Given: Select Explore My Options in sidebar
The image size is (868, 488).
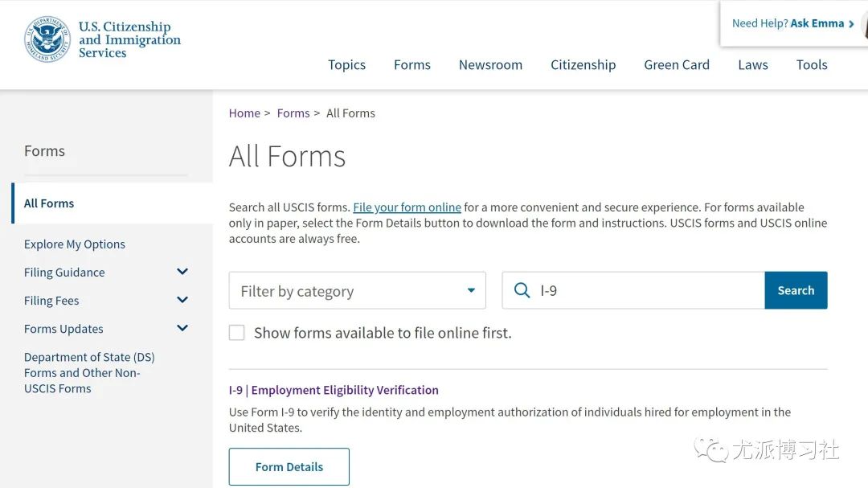Looking at the screenshot, I should [x=75, y=244].
